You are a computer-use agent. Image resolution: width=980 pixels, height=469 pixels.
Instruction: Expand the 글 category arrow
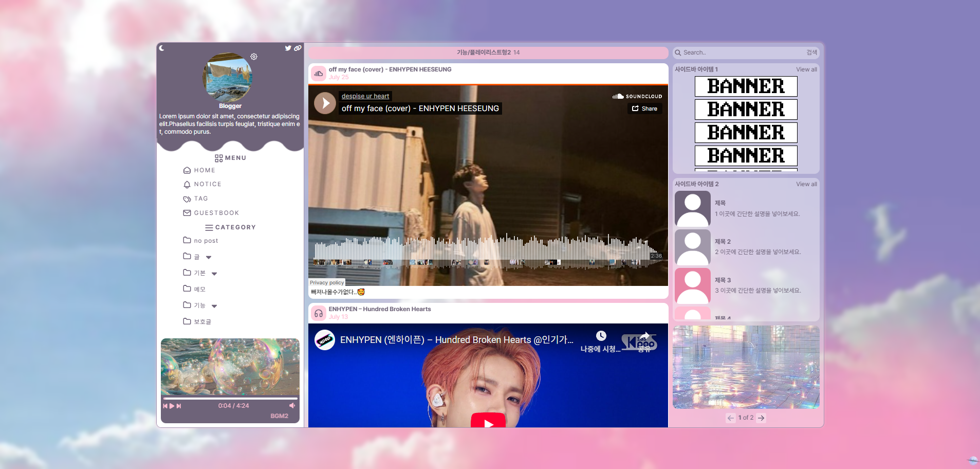[x=209, y=257]
